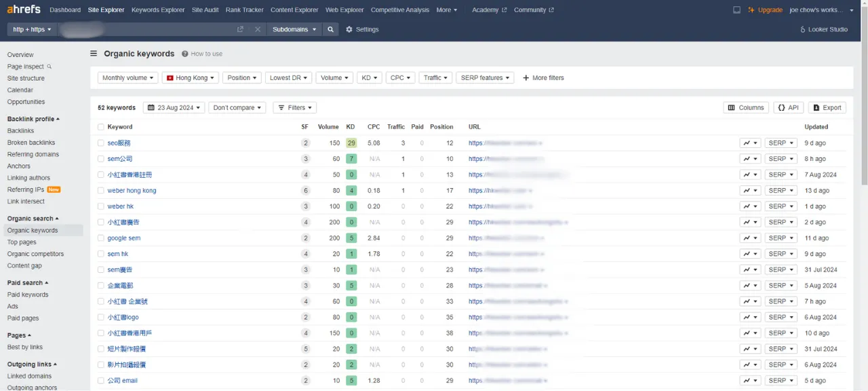
Task: Clear the URL with the X icon
Action: click(x=258, y=30)
